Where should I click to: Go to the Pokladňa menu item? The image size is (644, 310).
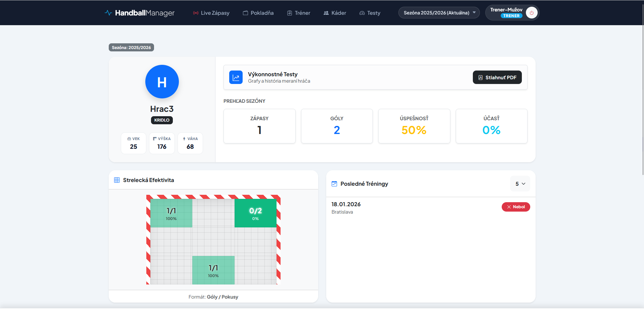258,13
